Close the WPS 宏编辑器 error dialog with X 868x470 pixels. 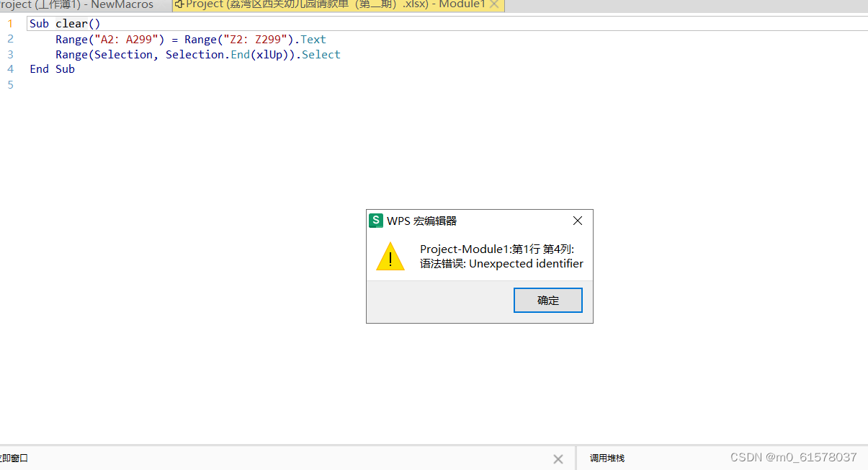click(x=577, y=221)
